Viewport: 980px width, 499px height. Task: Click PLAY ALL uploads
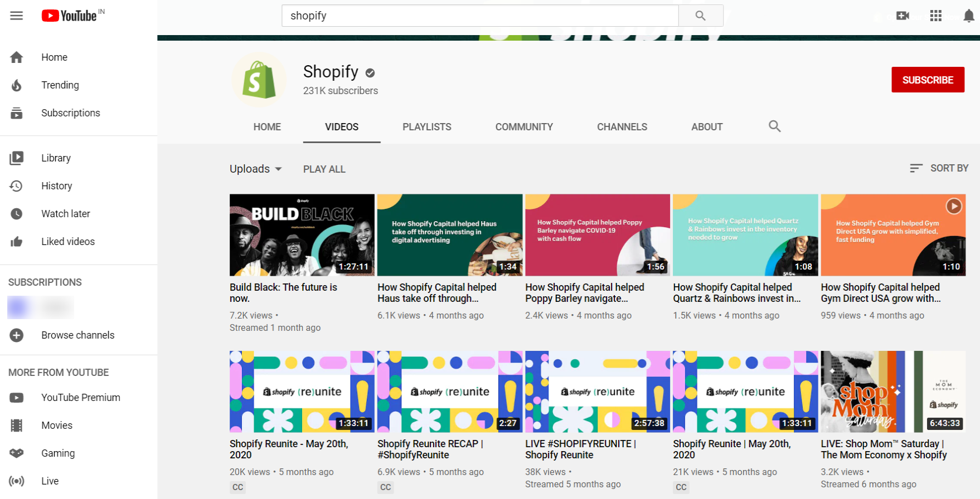click(324, 169)
